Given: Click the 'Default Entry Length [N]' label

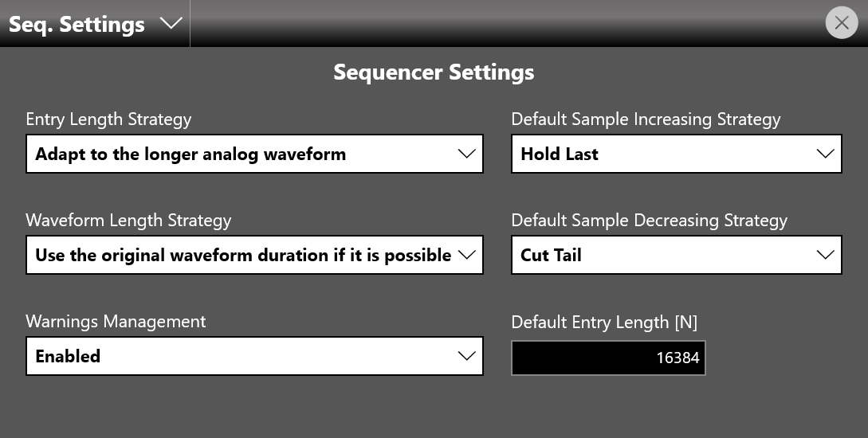Looking at the screenshot, I should (604, 322).
